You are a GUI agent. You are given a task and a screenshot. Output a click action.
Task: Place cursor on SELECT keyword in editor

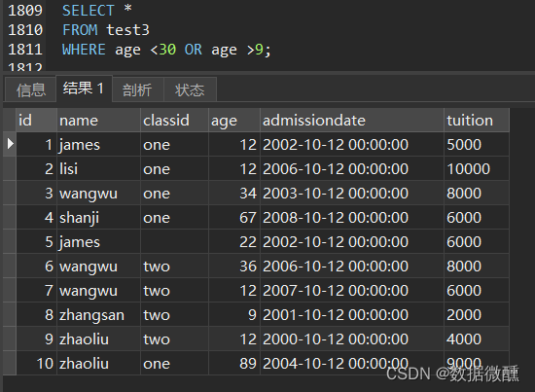tap(88, 11)
